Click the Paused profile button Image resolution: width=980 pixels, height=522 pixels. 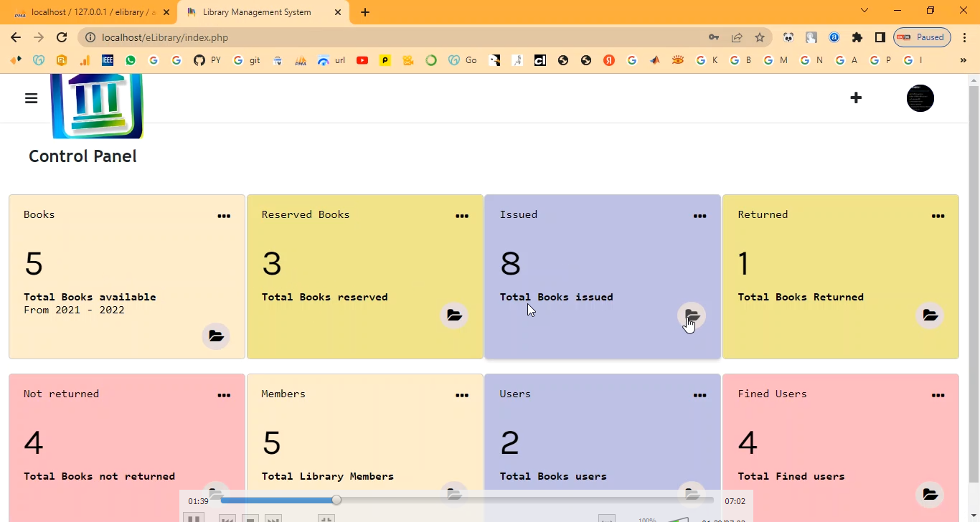tap(922, 37)
